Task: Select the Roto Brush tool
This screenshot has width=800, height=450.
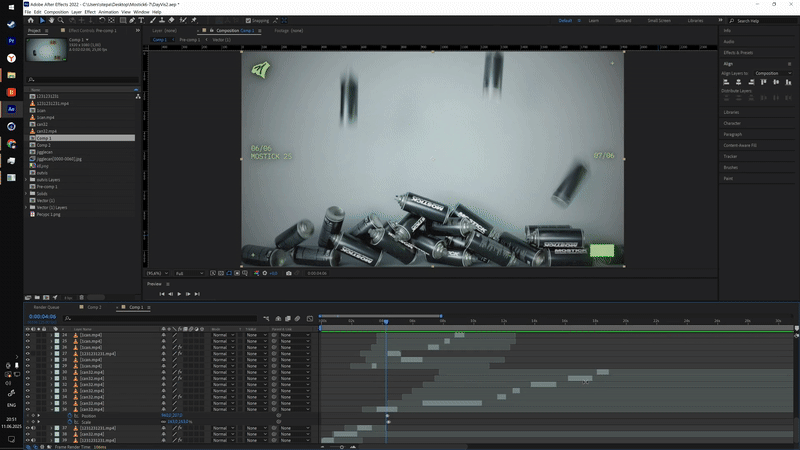Action: pyautogui.click(x=183, y=20)
